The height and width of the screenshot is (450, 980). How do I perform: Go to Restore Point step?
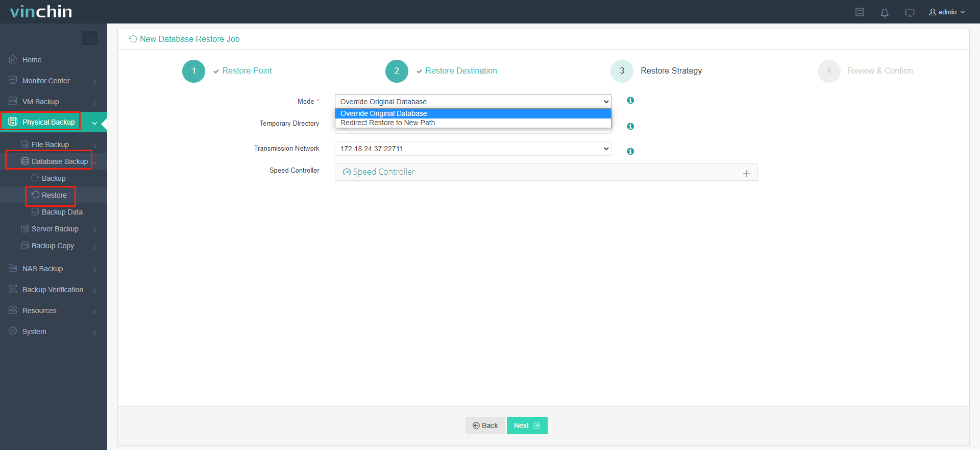click(x=227, y=71)
